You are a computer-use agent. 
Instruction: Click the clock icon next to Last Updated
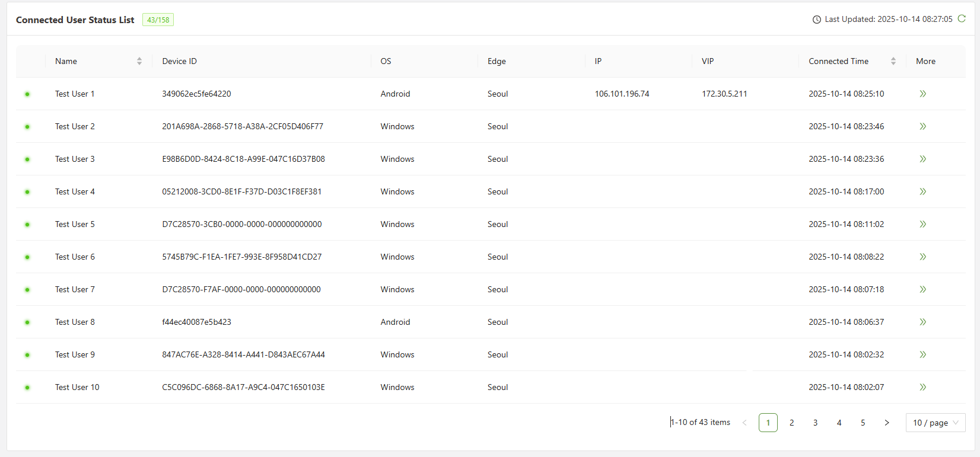click(817, 20)
